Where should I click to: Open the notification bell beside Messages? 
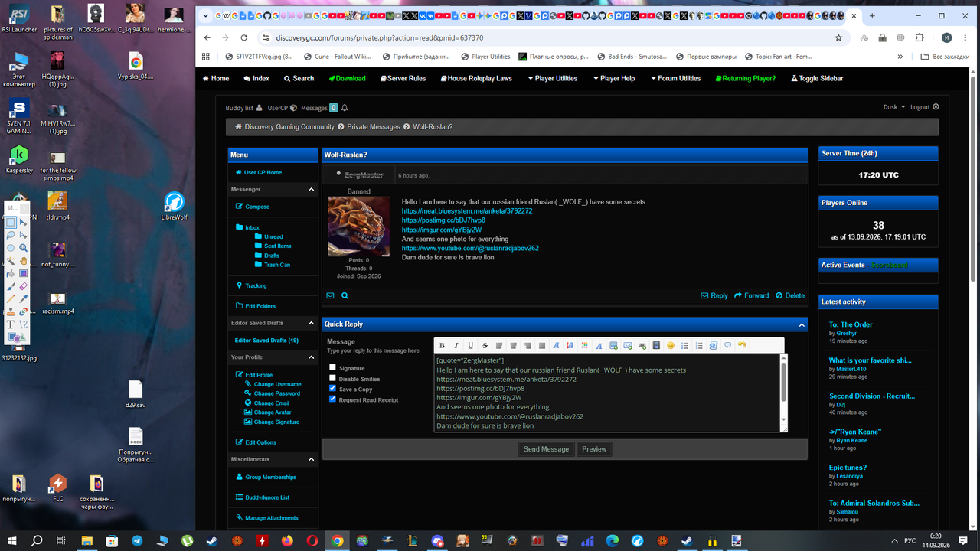point(345,108)
